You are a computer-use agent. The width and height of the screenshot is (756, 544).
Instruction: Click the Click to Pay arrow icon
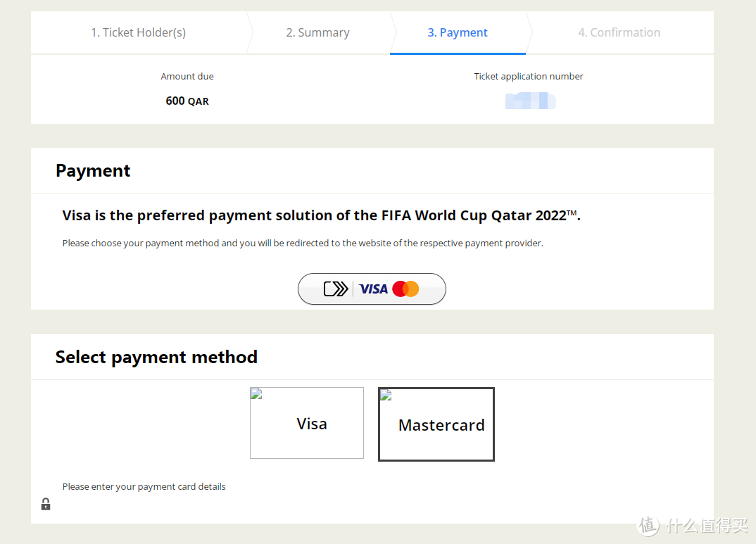336,289
